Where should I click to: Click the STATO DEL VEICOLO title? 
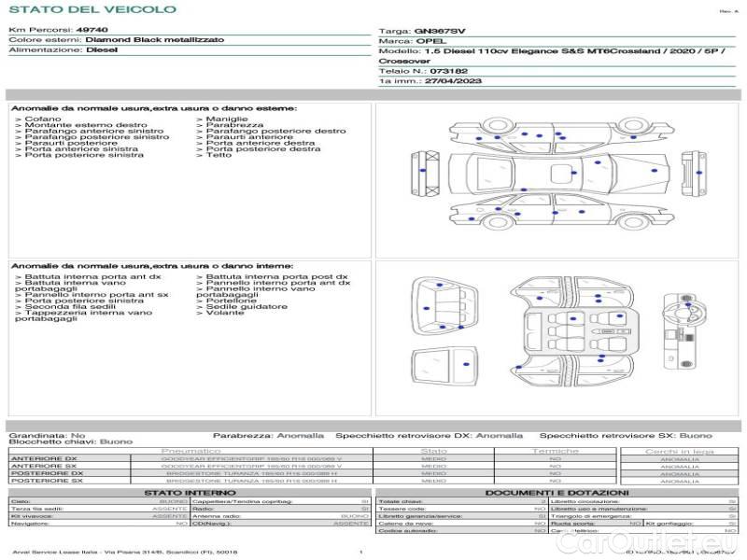click(92, 9)
